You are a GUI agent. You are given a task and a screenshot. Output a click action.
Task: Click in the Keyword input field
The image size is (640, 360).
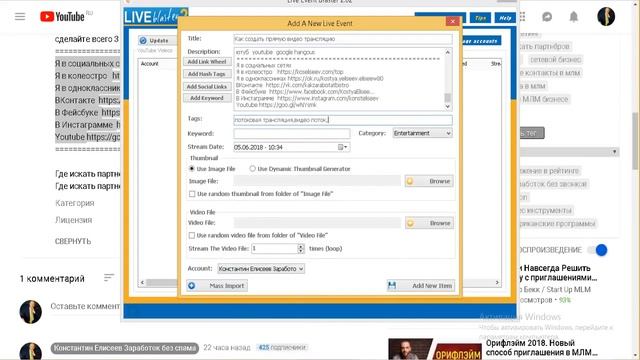292,133
